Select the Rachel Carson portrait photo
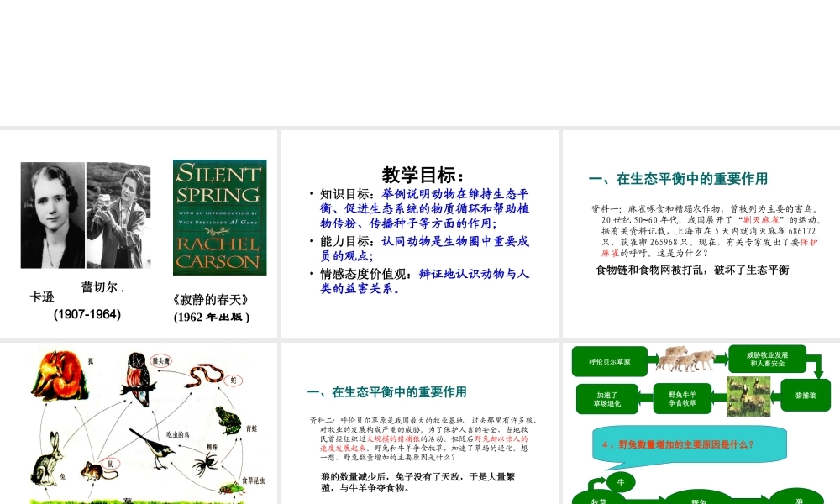Image resolution: width=840 pixels, height=504 pixels. tap(52, 215)
